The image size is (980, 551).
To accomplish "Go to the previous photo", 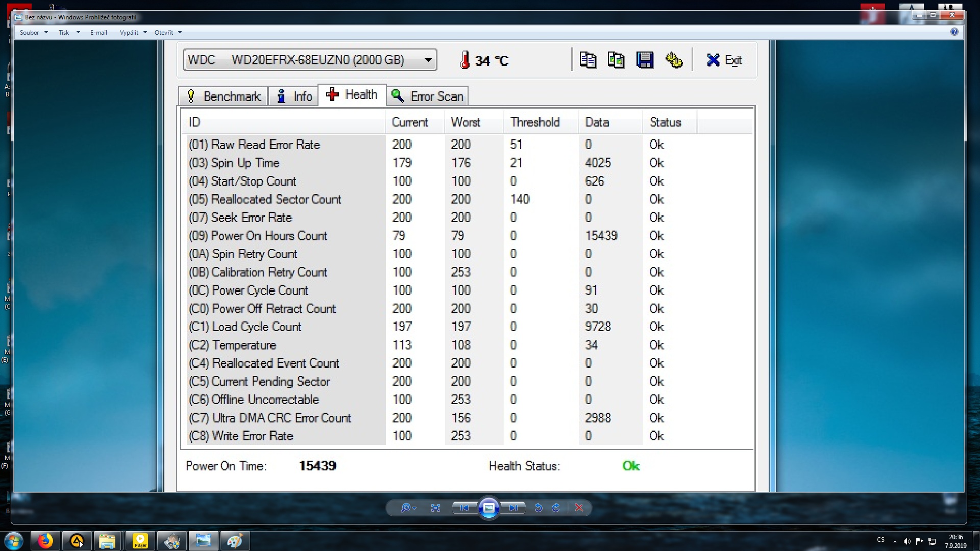I will (x=464, y=508).
